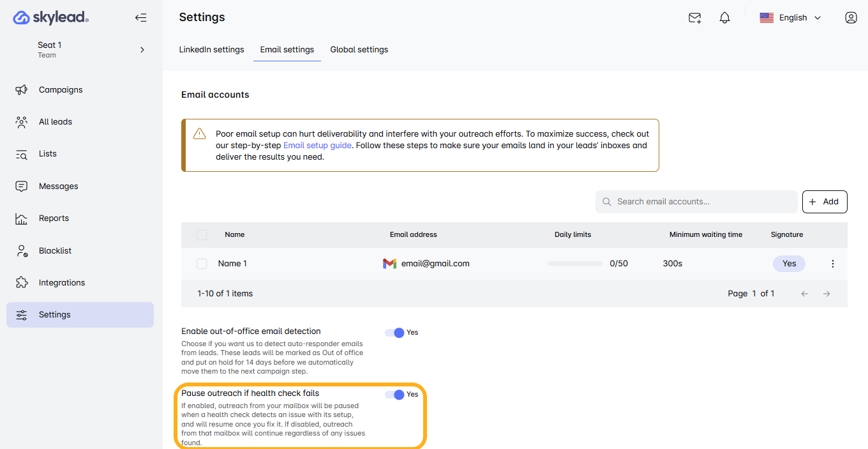
Task: Open Messages in the sidebar
Action: 80,186
